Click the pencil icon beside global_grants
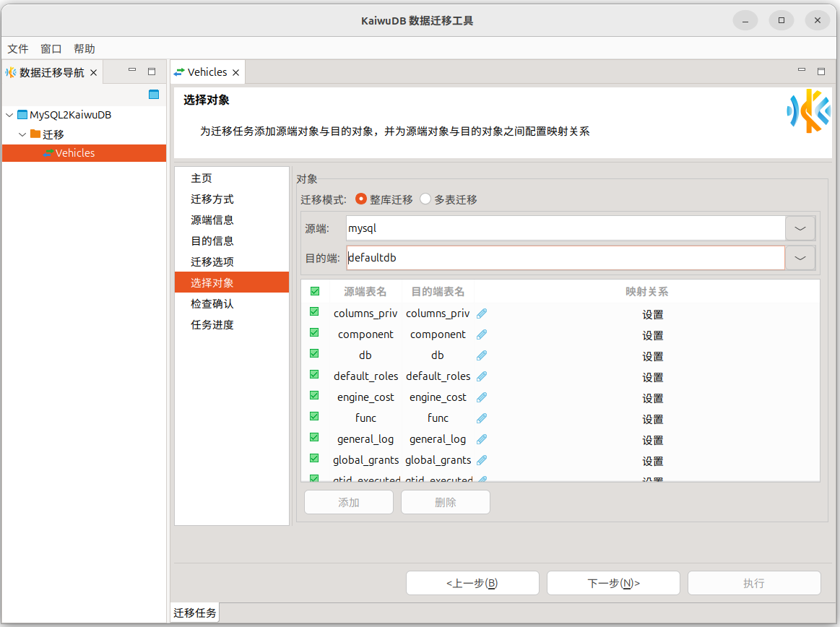This screenshot has height=627, width=840. (482, 460)
